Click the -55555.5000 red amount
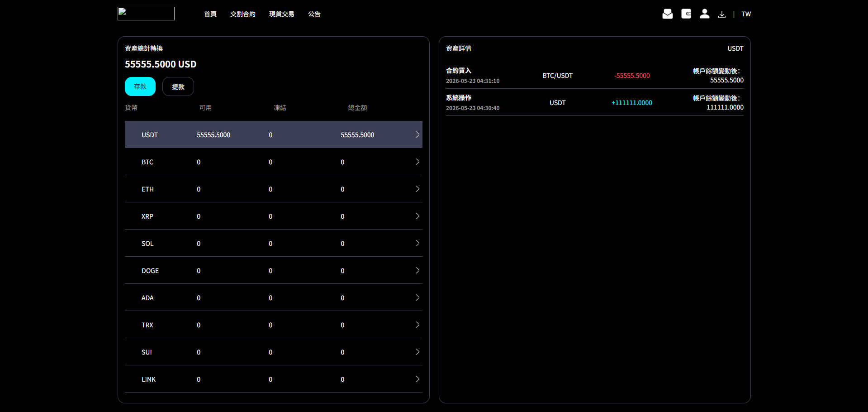This screenshot has width=868, height=412. tap(632, 76)
